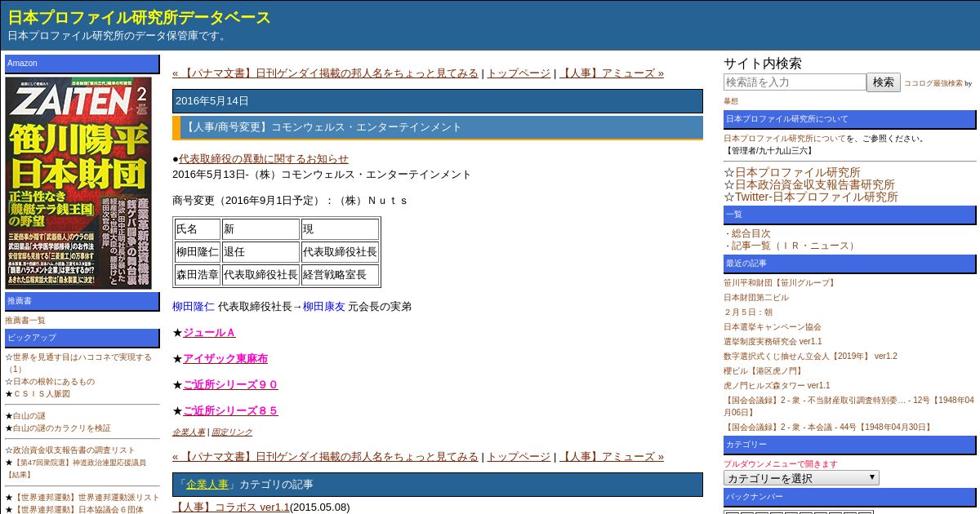Open ご近所シリーズ８５ link

[230, 410]
